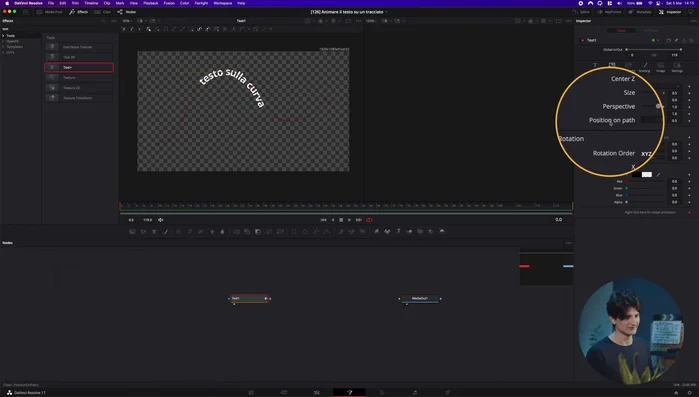Image resolution: width=699 pixels, height=397 pixels.
Task: Expand the OpenFX category in Effects
Action: click(4, 41)
